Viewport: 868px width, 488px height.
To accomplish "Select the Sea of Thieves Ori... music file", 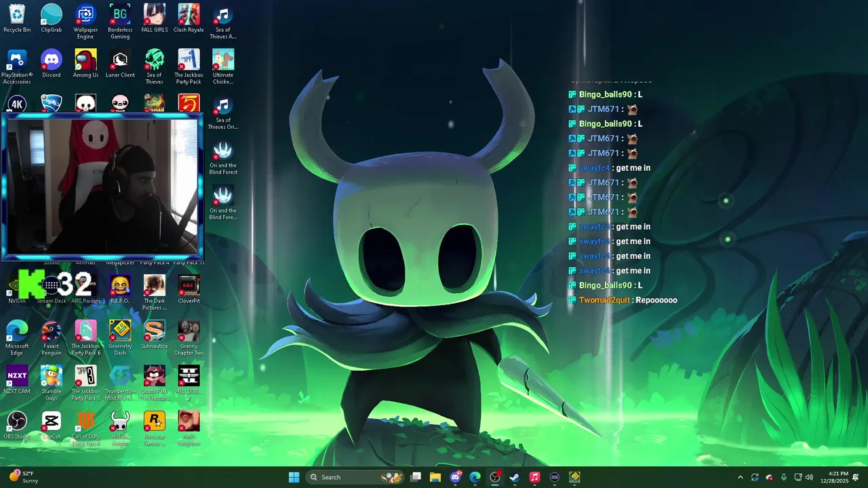I will [223, 112].
